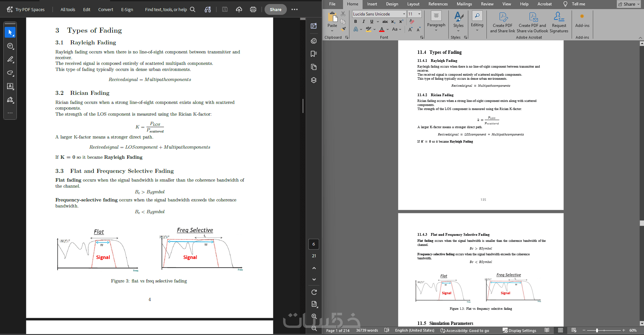Open the AI Assistant icon in Acrobat toolbar
The image size is (644, 335).
[208, 9]
